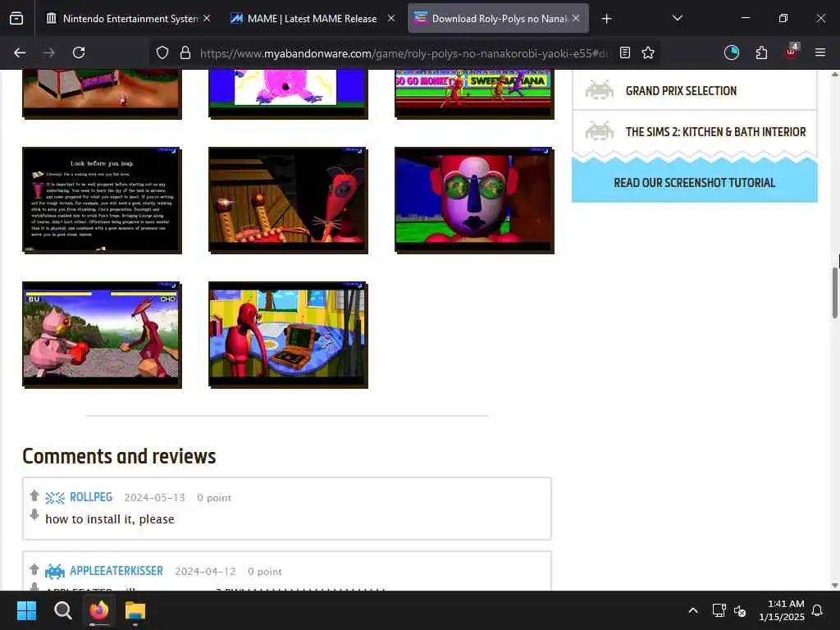Image resolution: width=840 pixels, height=630 pixels.
Task: Click the Comments and reviews heading
Action: point(119,456)
